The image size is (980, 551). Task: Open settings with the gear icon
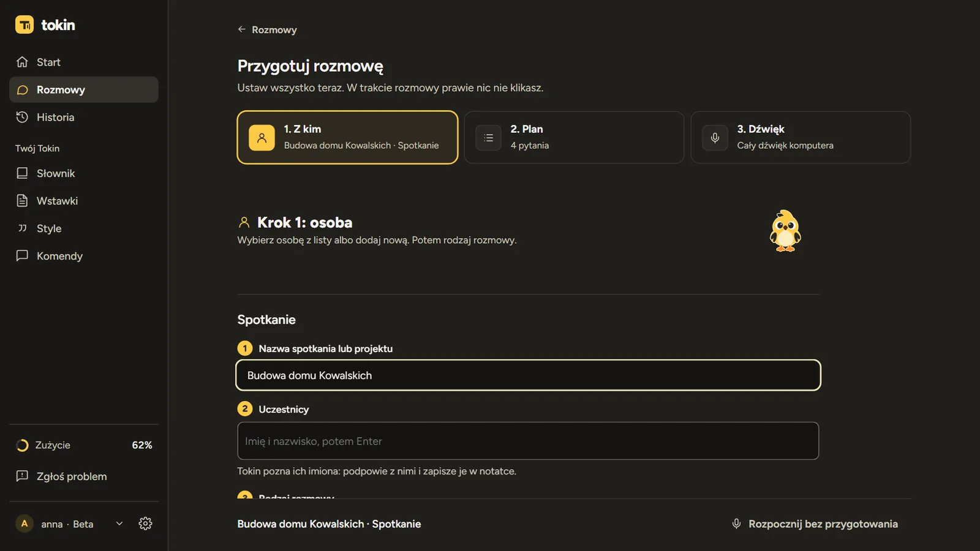pyautogui.click(x=145, y=523)
